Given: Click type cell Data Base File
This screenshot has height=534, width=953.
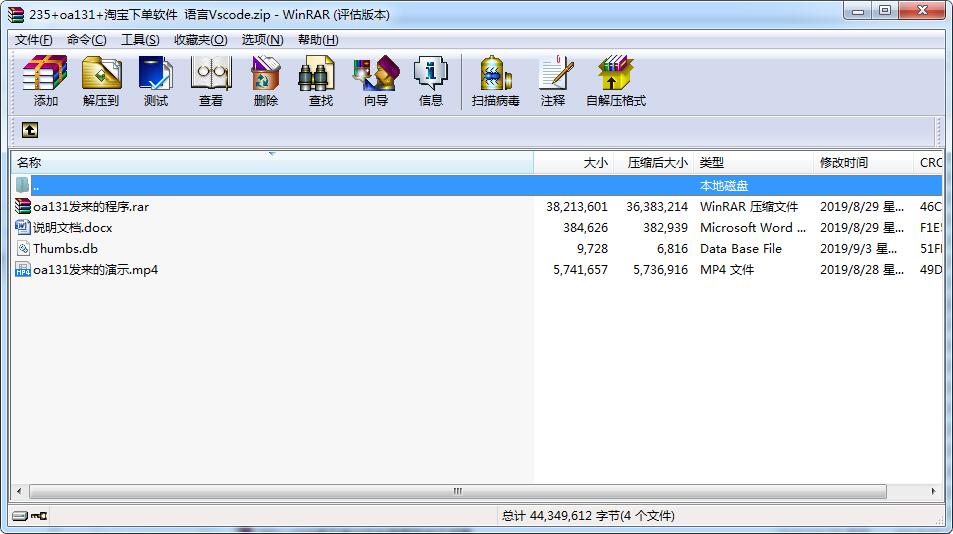Looking at the screenshot, I should coord(741,248).
